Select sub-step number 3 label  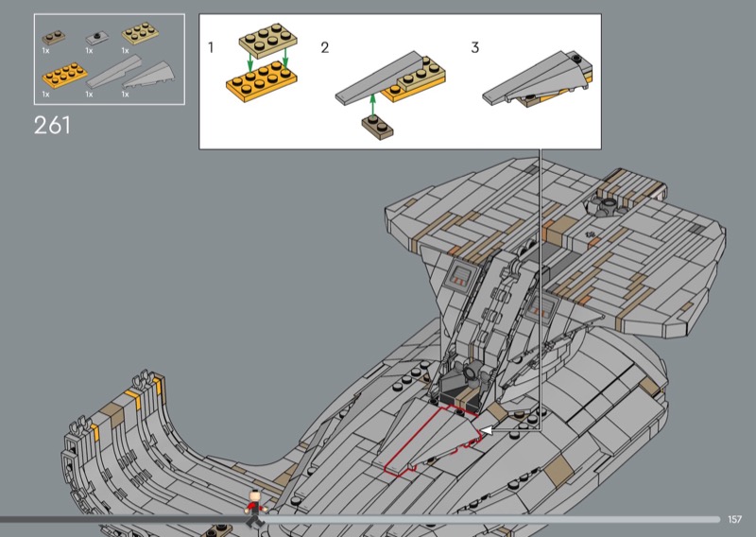point(474,46)
